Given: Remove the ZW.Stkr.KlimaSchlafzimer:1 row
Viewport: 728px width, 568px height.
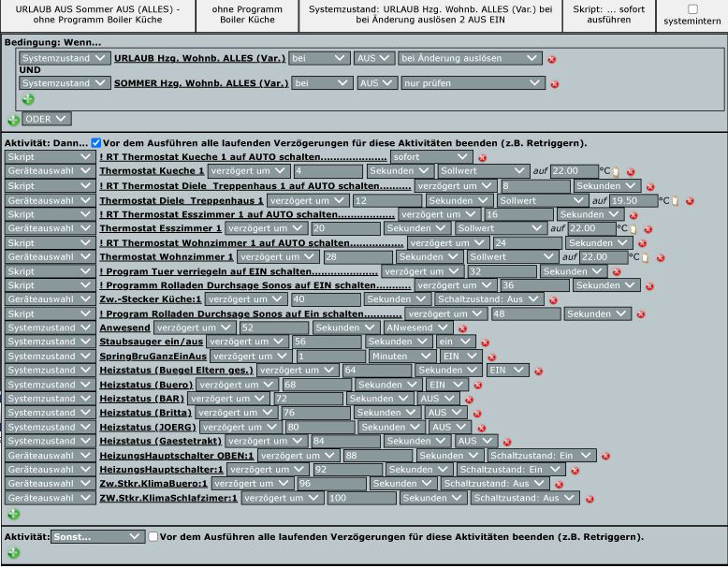Looking at the screenshot, I should (590, 499).
